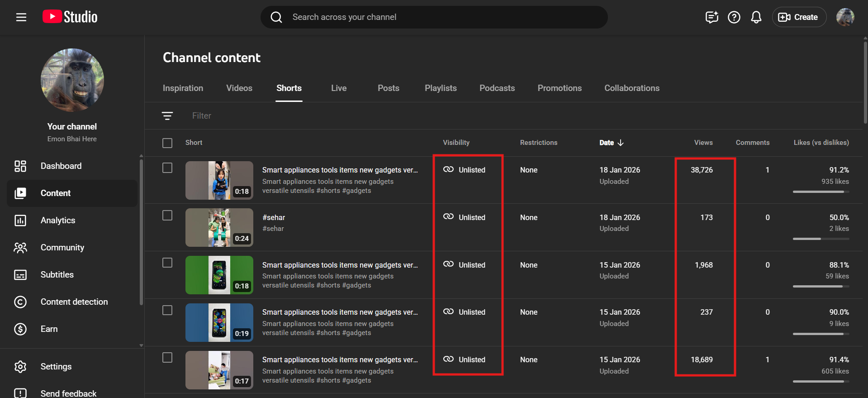Switch to the Playlists tab
Image resolution: width=868 pixels, height=398 pixels.
point(441,88)
